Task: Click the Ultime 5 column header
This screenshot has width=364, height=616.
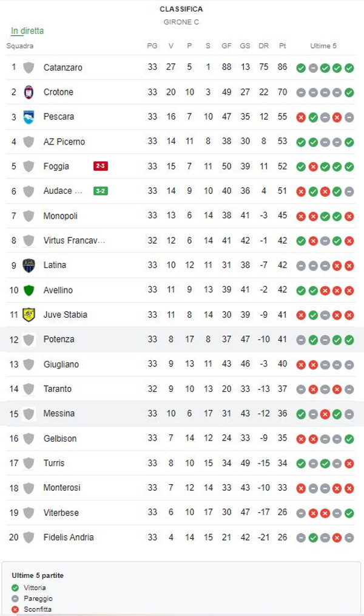Action: 323,46
